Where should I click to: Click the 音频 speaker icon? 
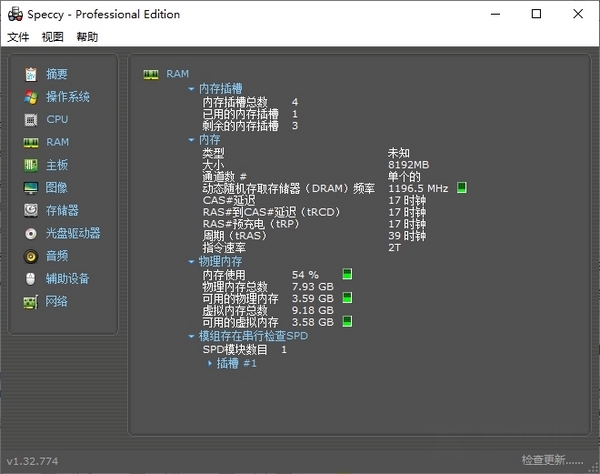click(x=31, y=256)
